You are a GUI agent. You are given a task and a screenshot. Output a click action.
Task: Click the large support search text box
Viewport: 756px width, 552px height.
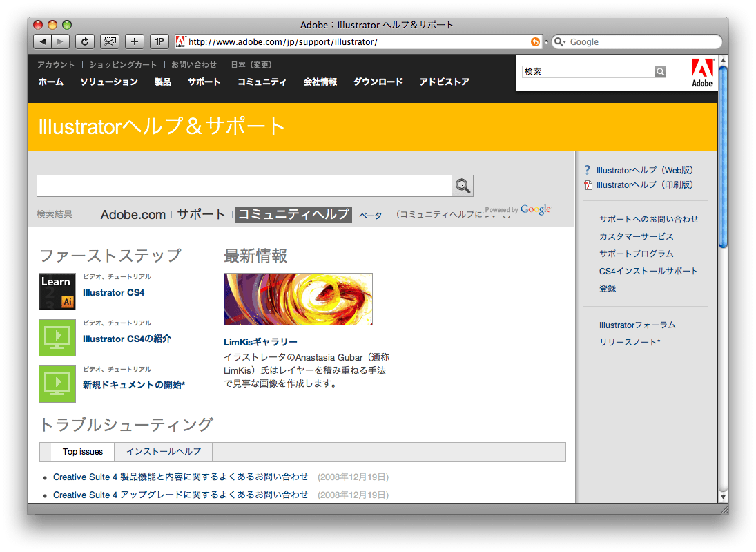pyautogui.click(x=244, y=186)
